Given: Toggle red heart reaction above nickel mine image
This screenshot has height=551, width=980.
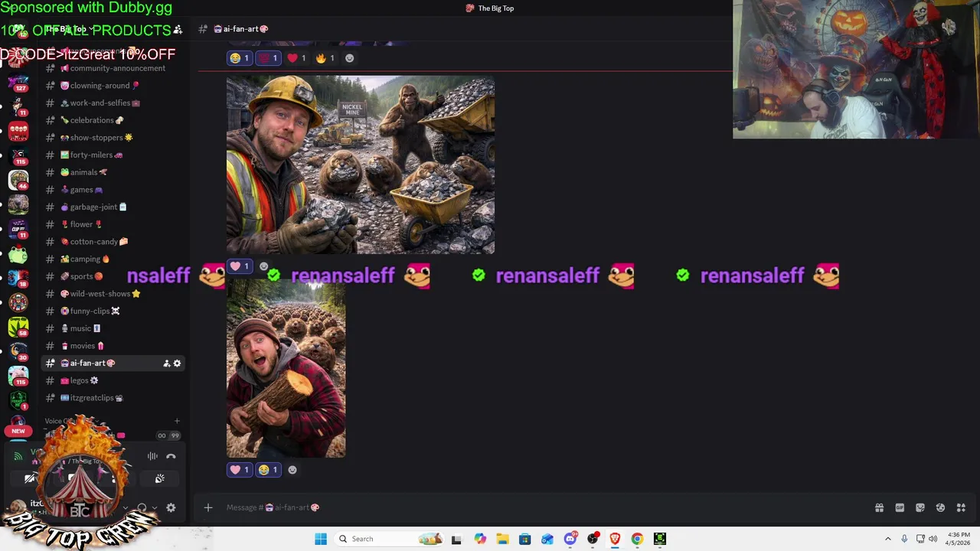Looking at the screenshot, I should click(296, 58).
